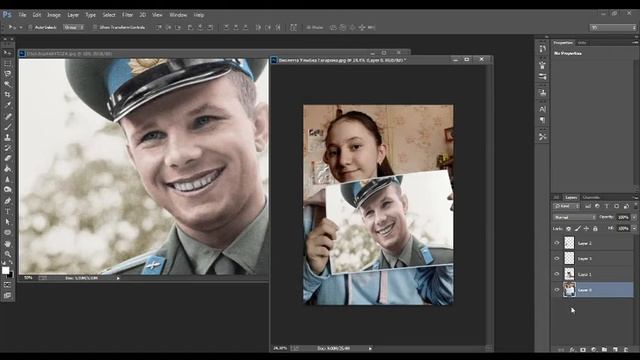
Task: Open the workspace switcher dropdown
Action: tap(613, 27)
